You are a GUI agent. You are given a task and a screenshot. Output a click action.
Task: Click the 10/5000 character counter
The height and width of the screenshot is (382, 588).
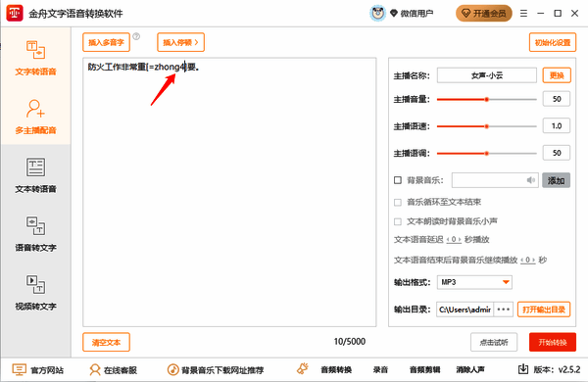coord(350,342)
